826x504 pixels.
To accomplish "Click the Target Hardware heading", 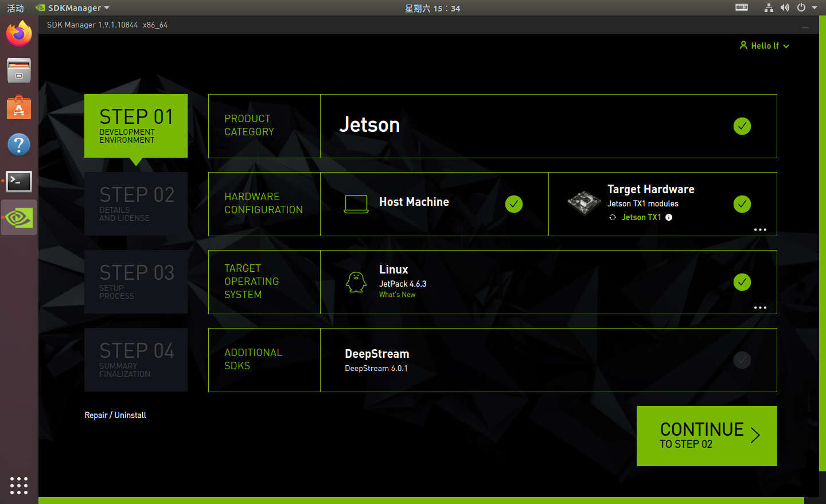I will coord(651,189).
